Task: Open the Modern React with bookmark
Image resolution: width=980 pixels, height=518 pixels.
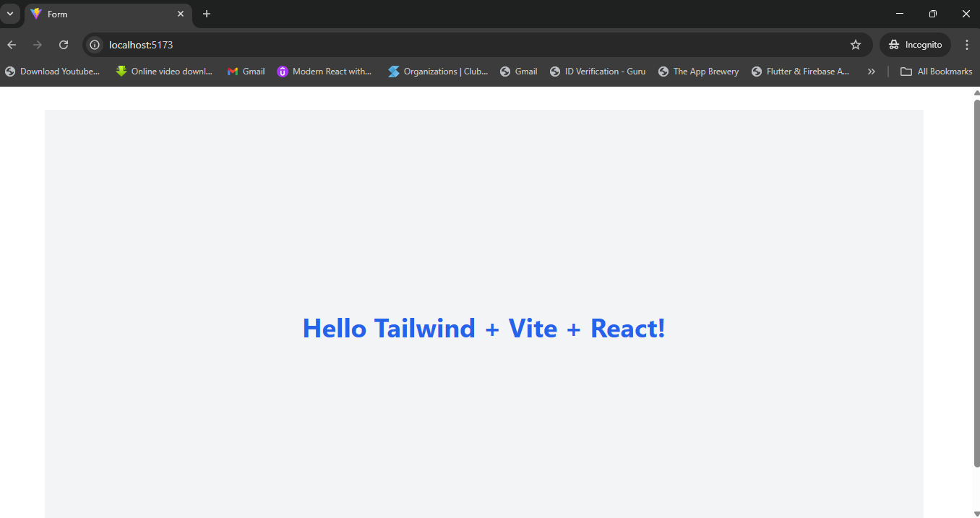Action: [324, 72]
